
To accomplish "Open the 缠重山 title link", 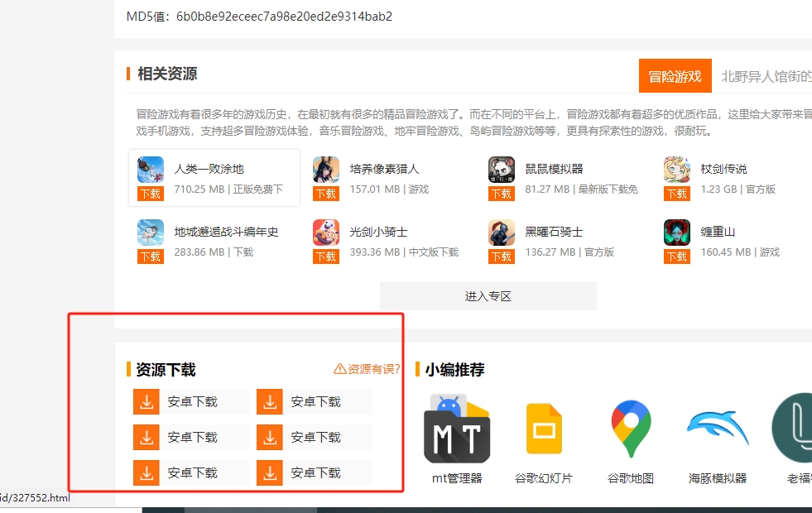I will click(x=718, y=232).
